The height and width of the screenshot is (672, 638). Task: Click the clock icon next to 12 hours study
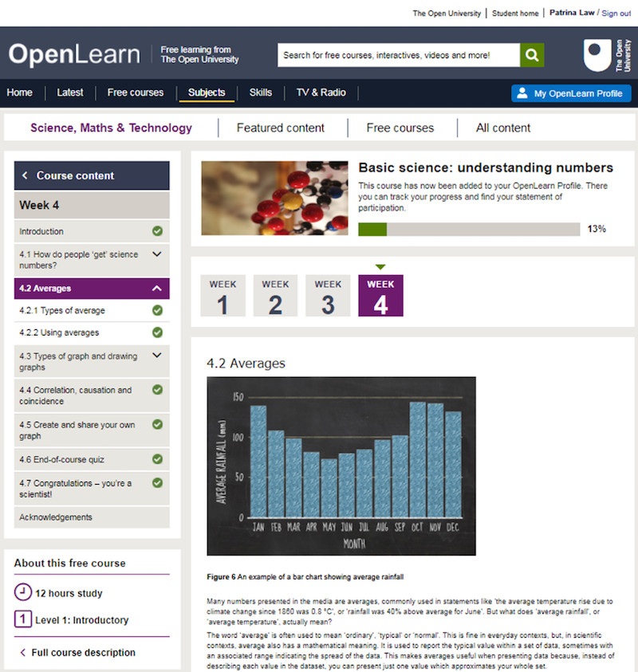tap(23, 593)
